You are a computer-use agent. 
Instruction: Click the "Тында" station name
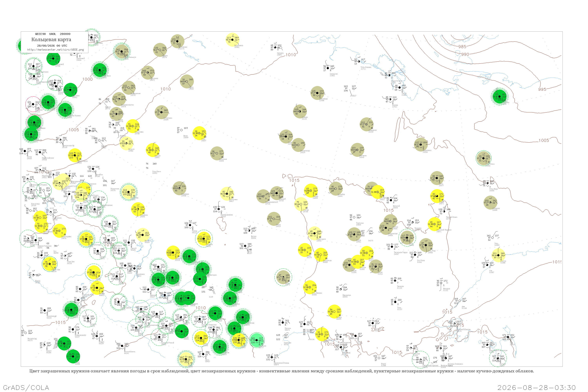pos(339,317)
